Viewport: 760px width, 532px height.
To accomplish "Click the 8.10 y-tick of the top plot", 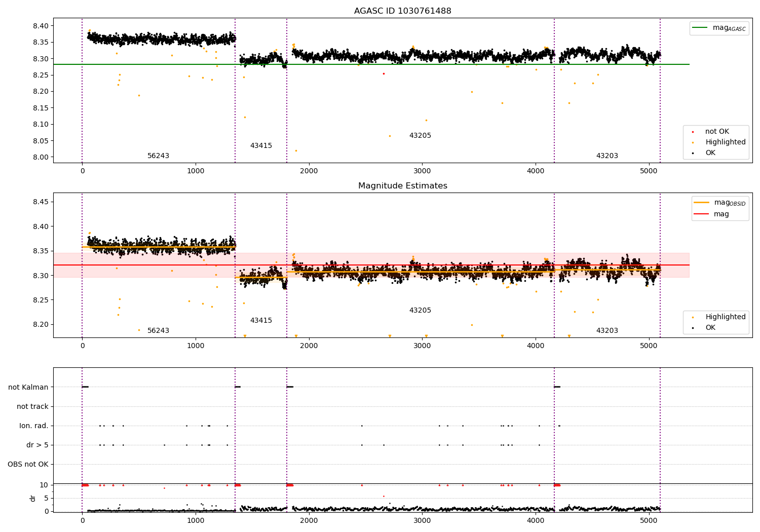I will tap(40, 125).
